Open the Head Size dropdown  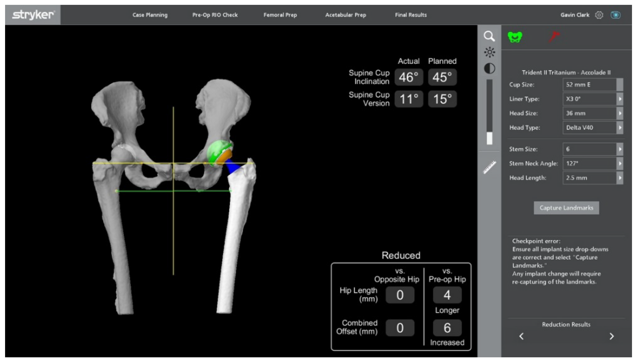click(620, 113)
